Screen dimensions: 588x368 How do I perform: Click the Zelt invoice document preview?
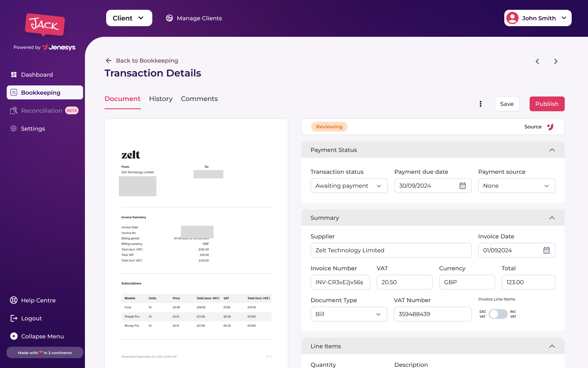(x=196, y=243)
